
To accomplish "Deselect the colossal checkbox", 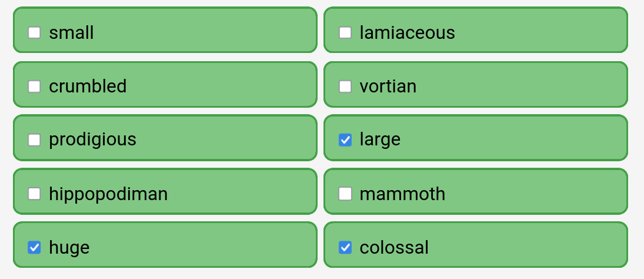I will (345, 247).
